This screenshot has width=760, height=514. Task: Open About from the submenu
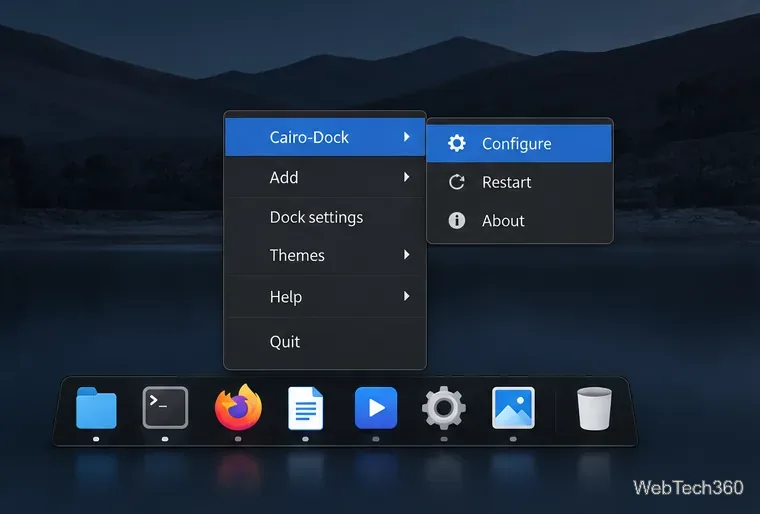pyautogui.click(x=519, y=221)
